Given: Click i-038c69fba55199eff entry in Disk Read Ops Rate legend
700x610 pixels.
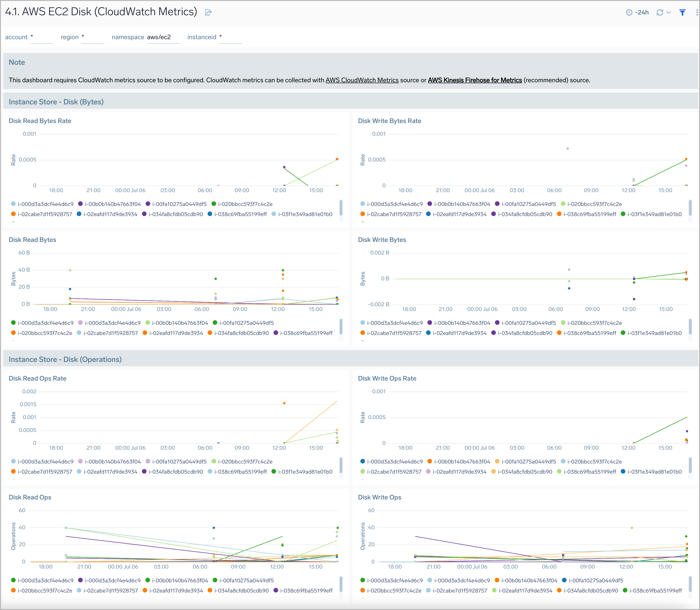Looking at the screenshot, I should tap(237, 472).
